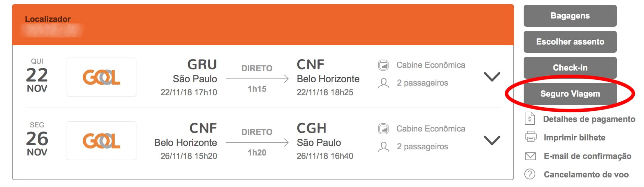Click the cabin class icon on GRU flight
This screenshot has height=187, width=644.
(383, 65)
